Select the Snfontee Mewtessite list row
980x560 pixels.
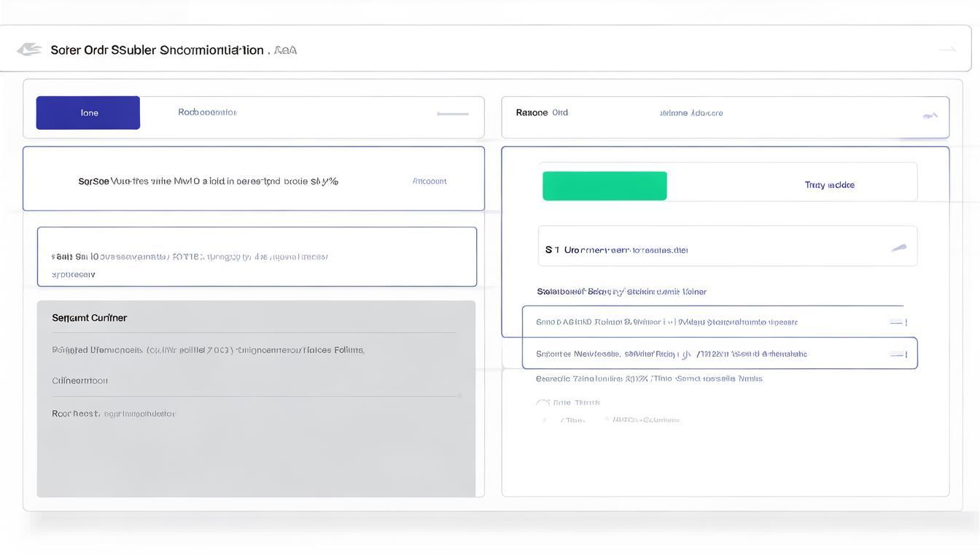pos(671,354)
